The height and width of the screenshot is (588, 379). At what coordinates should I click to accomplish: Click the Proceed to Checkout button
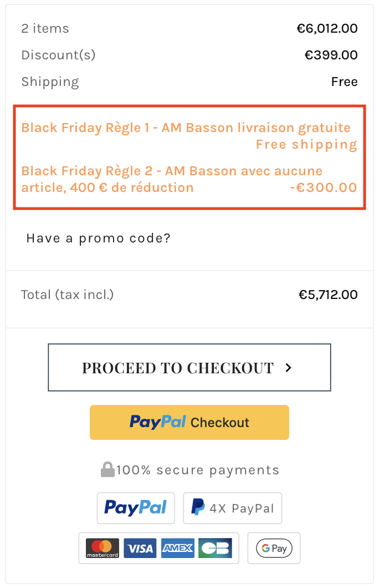pos(189,368)
